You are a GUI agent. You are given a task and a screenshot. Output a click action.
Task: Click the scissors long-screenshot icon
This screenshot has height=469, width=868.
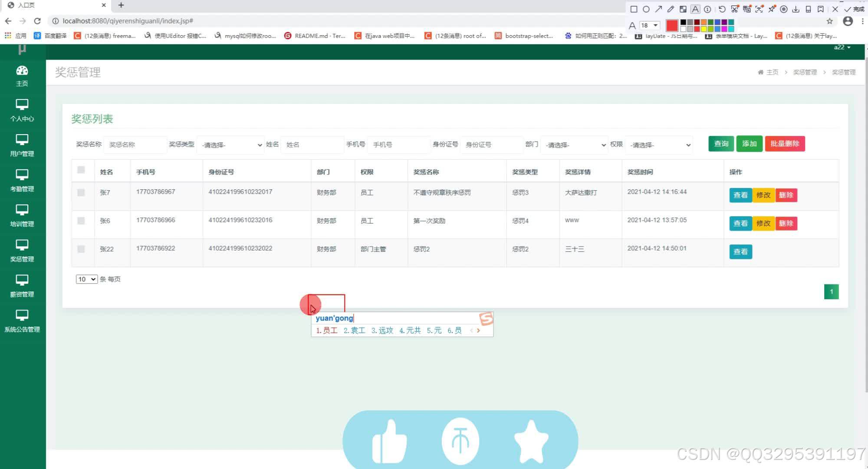[x=734, y=9]
